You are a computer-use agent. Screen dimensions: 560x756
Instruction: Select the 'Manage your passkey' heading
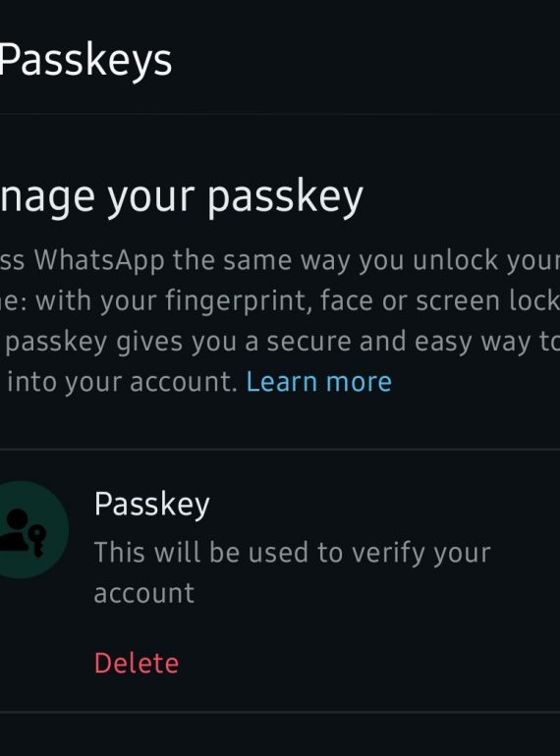[x=182, y=197]
